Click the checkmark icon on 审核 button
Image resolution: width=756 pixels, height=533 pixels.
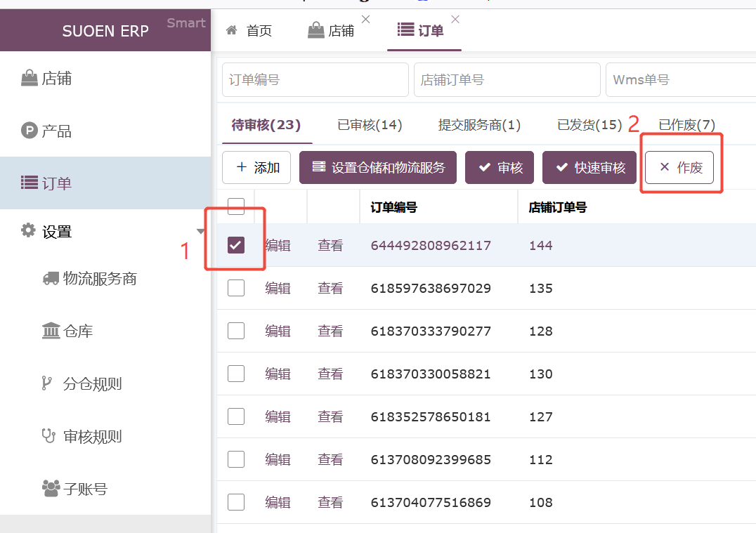pos(485,167)
